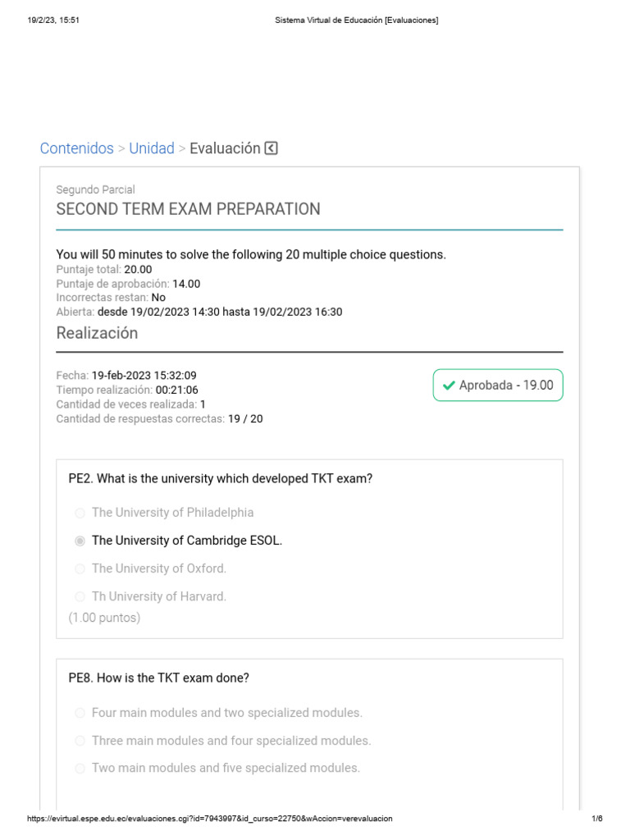Click the page title Sistema Virtual de Educación
This screenshot has width=630, height=840.
click(355, 21)
